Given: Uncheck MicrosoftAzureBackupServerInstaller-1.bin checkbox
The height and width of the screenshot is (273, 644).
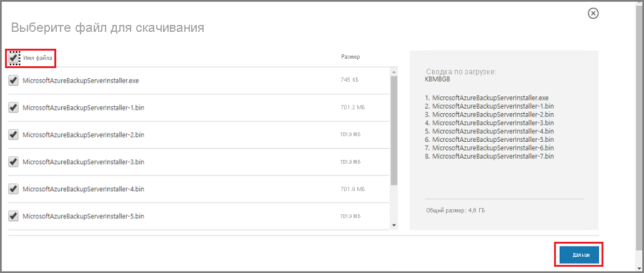Looking at the screenshot, I should [14, 107].
